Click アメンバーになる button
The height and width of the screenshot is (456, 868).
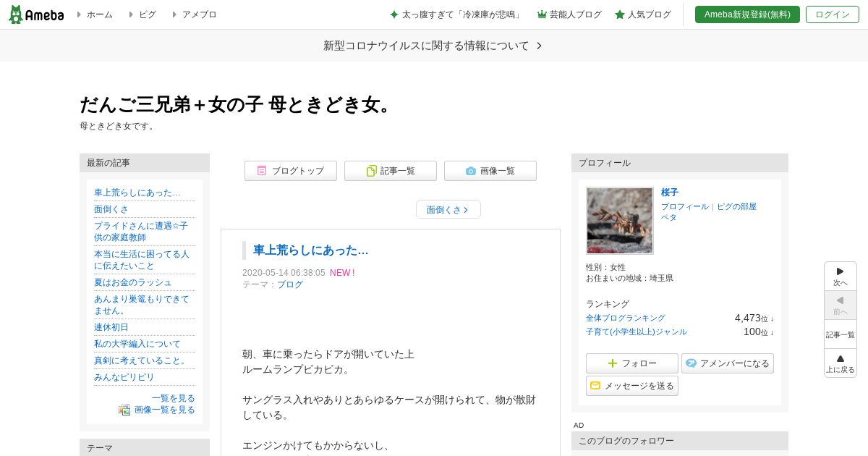tap(728, 363)
